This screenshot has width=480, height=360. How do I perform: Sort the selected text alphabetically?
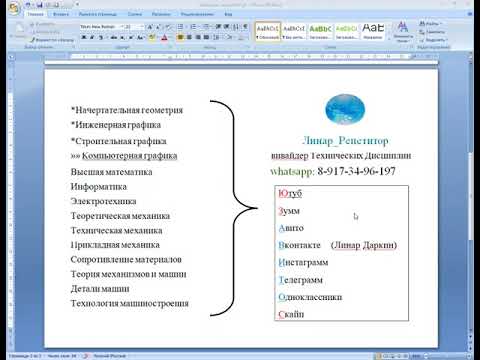pyautogui.click(x=236, y=27)
